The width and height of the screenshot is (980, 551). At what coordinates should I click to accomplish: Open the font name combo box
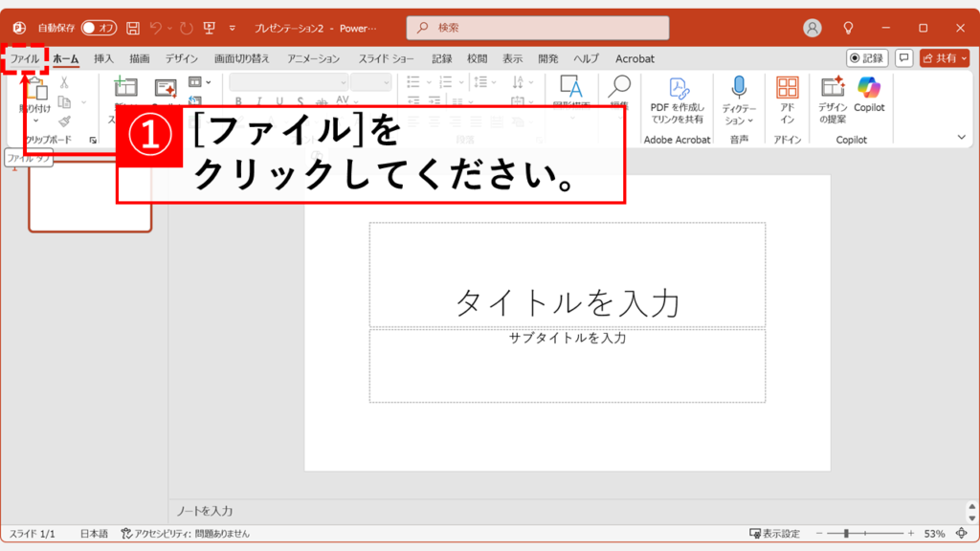coord(289,82)
